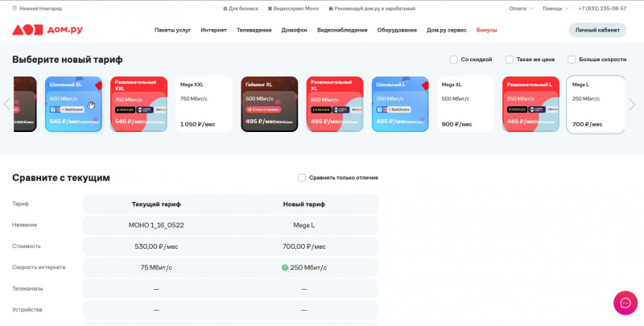Click Скорость интернета row label

point(39,267)
